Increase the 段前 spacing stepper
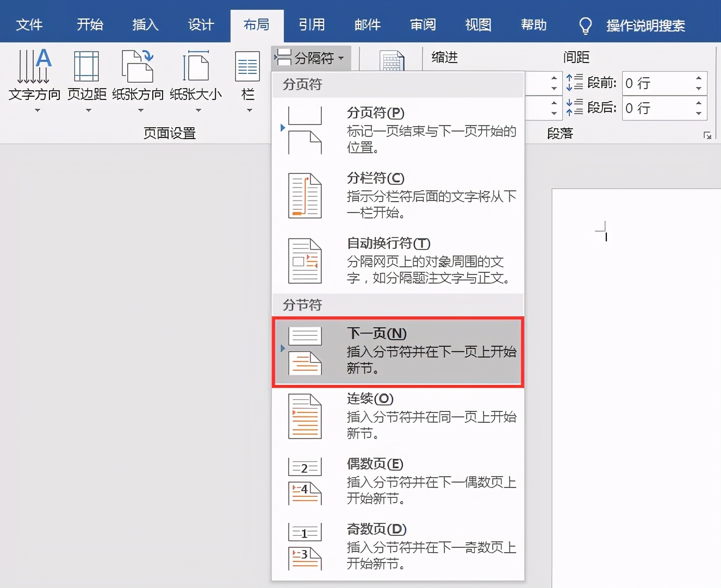Screen dimensions: 721x588 [x=700, y=78]
